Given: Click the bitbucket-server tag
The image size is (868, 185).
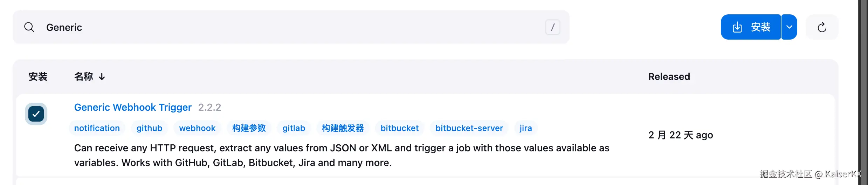Looking at the screenshot, I should 469,128.
